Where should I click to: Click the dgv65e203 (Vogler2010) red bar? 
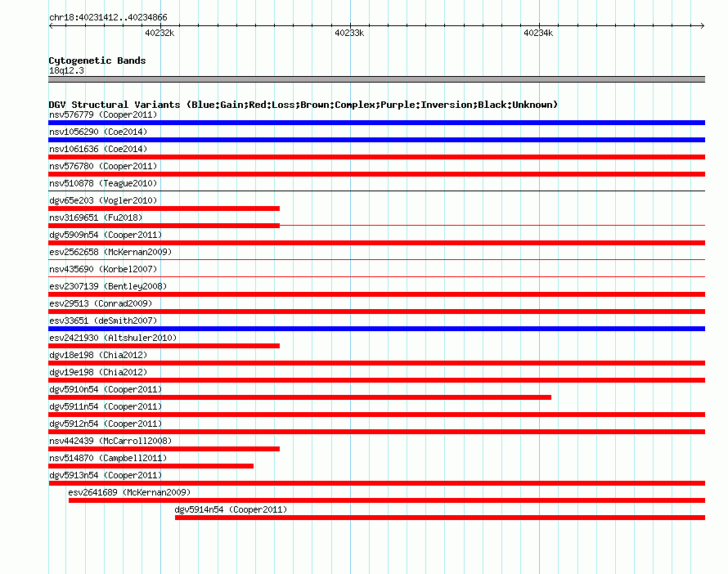coord(164,209)
